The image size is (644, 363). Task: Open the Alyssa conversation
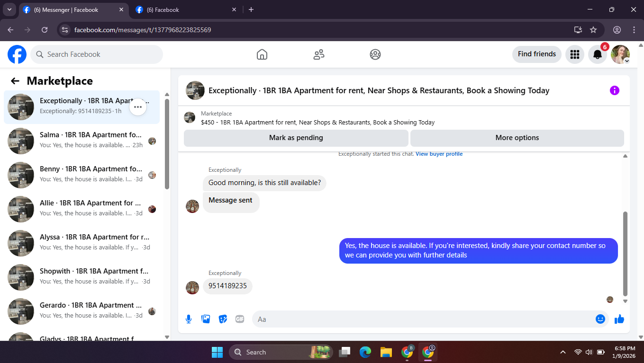click(82, 243)
